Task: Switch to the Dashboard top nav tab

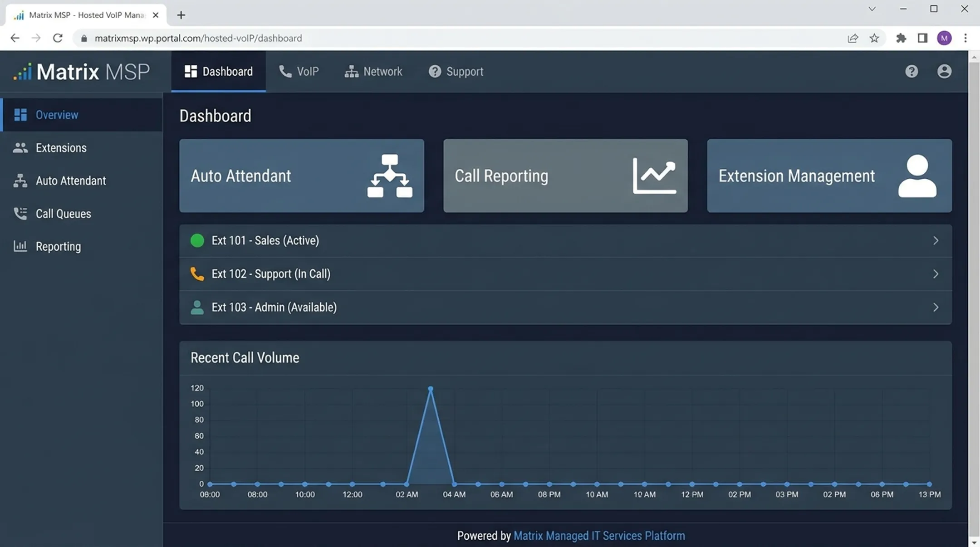Action: click(x=218, y=72)
